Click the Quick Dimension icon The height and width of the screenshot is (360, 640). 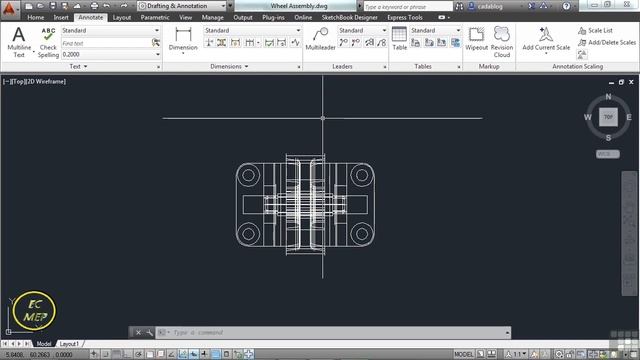pos(236,42)
